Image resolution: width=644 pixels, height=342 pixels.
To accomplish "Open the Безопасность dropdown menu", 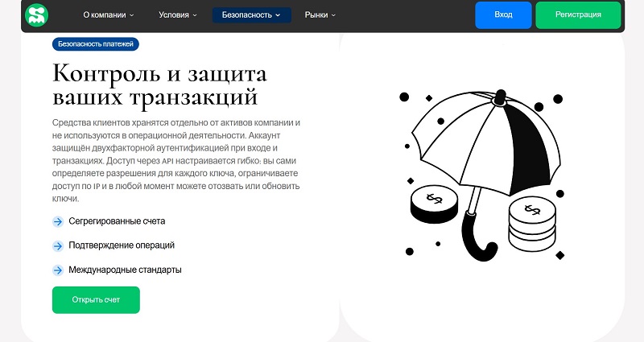I will [x=251, y=14].
